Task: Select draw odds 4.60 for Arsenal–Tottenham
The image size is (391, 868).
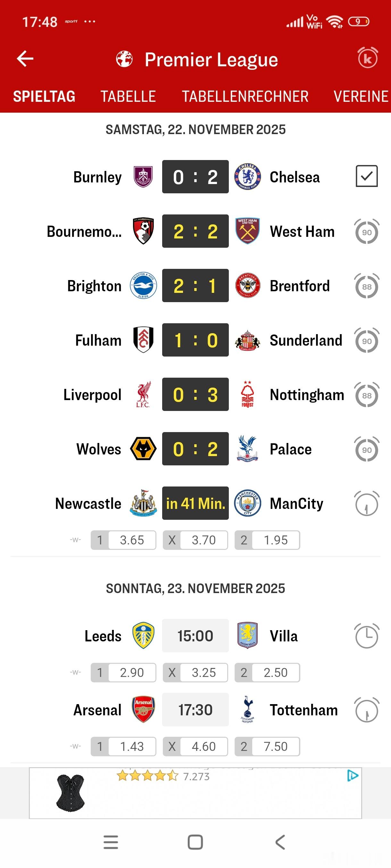Action: tap(195, 747)
